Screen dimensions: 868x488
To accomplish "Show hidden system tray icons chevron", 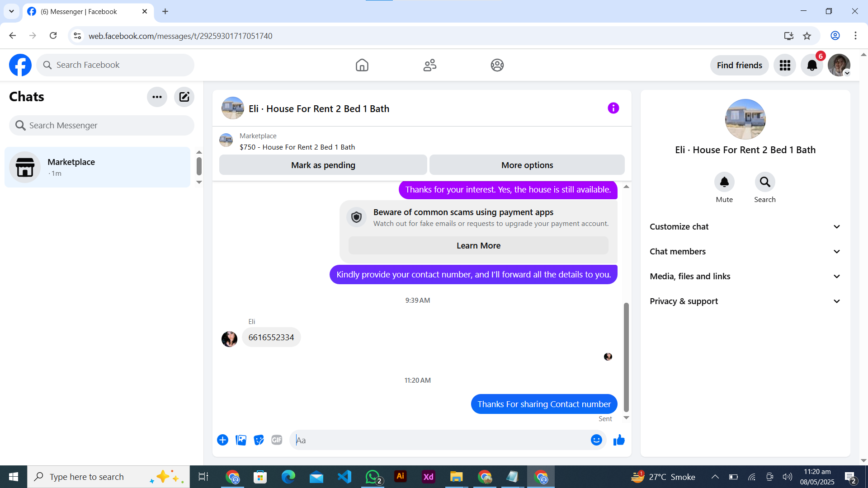I will [x=715, y=477].
